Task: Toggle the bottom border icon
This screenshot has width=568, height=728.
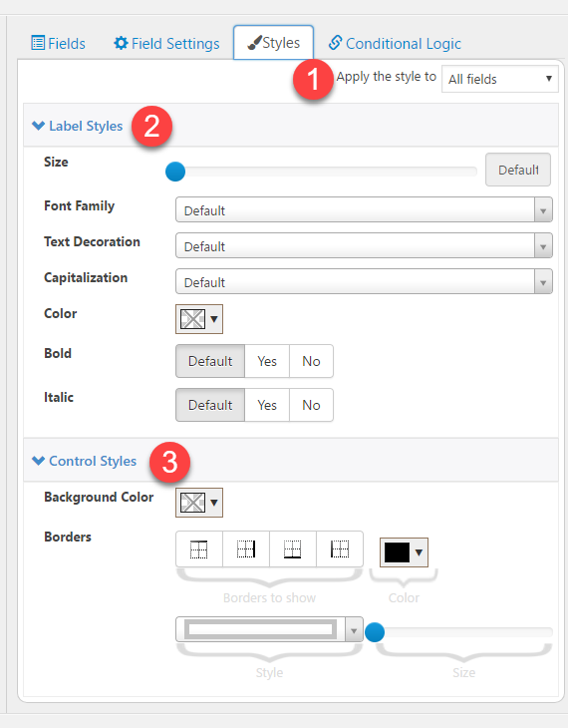Action: pos(293,549)
